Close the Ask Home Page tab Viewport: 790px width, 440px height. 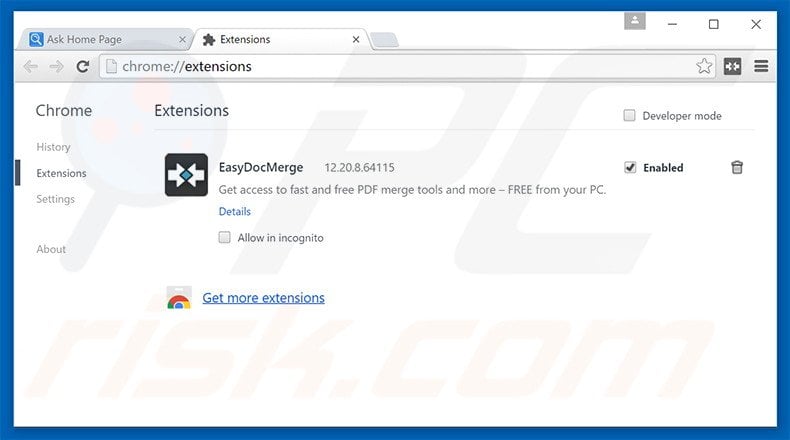pyautogui.click(x=182, y=39)
